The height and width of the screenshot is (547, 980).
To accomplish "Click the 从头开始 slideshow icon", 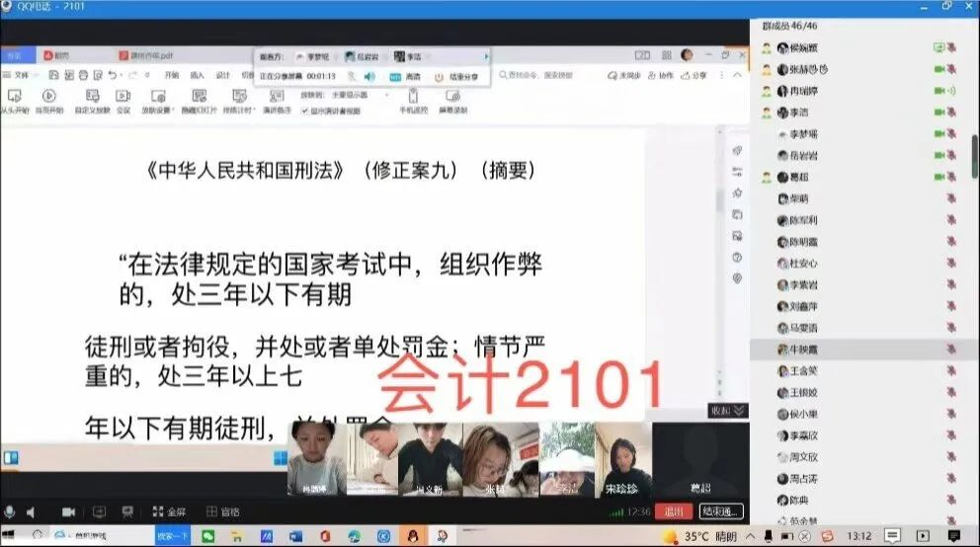I will pos(14,96).
